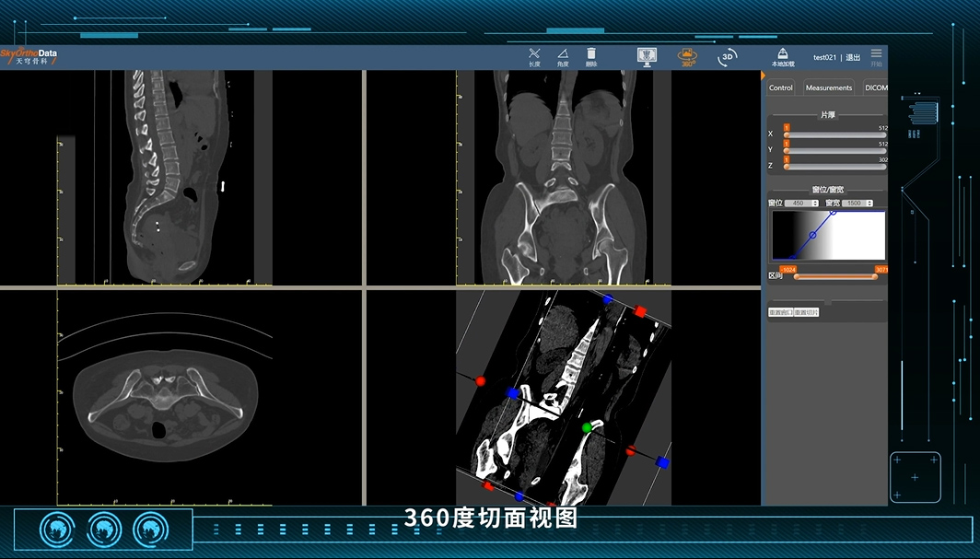Viewport: 980px width, 559px height.
Task: Click the 退出 logout link
Action: [x=853, y=58]
